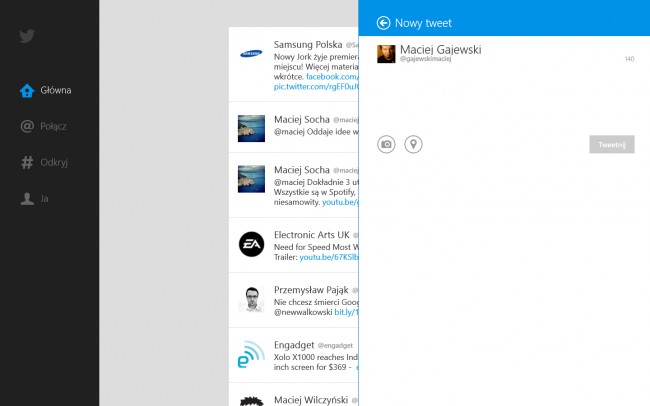Click the hashtag discover icon
The height and width of the screenshot is (406, 650).
click(x=27, y=162)
